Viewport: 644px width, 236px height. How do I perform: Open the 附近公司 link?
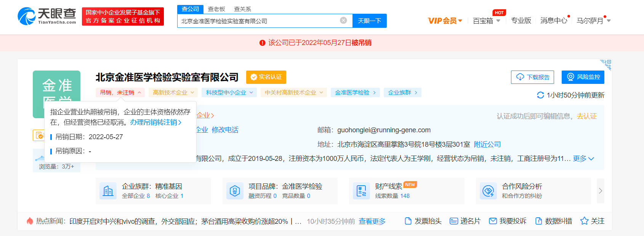click(x=487, y=144)
